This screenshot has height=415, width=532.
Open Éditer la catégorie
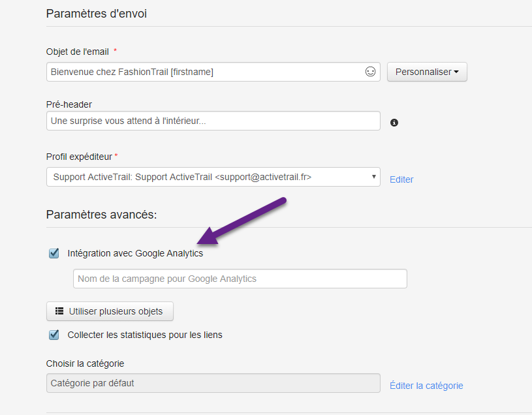pos(426,386)
